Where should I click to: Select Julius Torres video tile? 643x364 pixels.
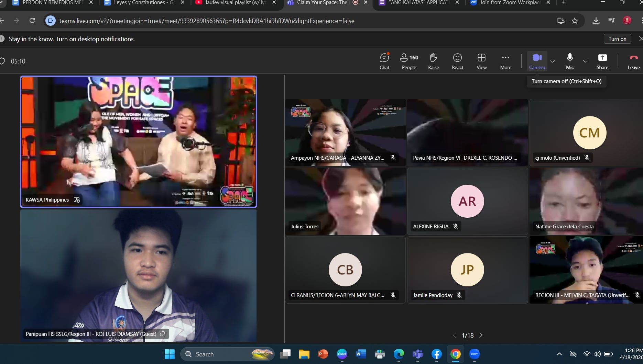tap(345, 201)
